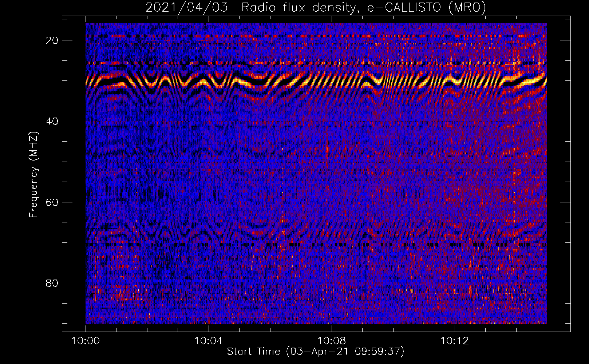The width and height of the screenshot is (589, 364).
Task: Click the 80 MHz frequency tick label
Action: click(52, 283)
